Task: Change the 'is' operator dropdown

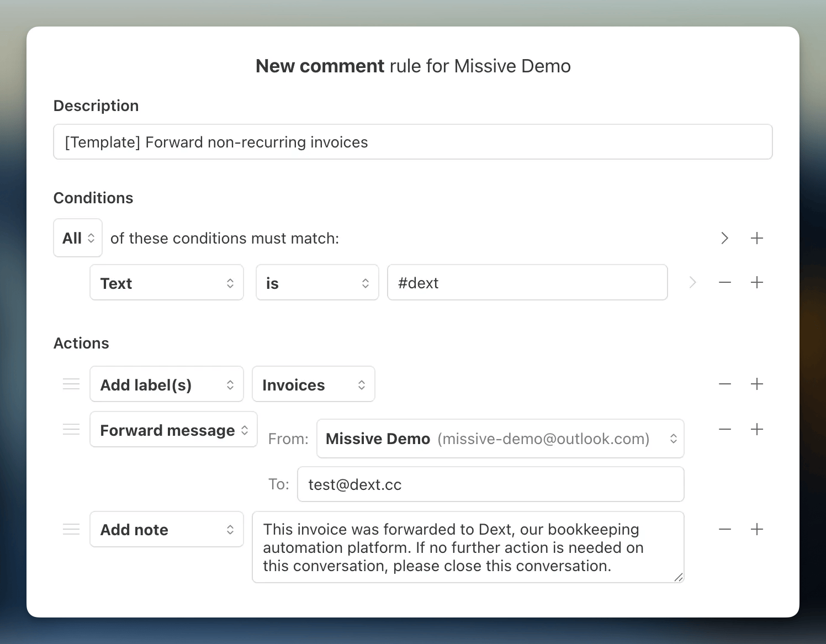Action: [x=317, y=283]
